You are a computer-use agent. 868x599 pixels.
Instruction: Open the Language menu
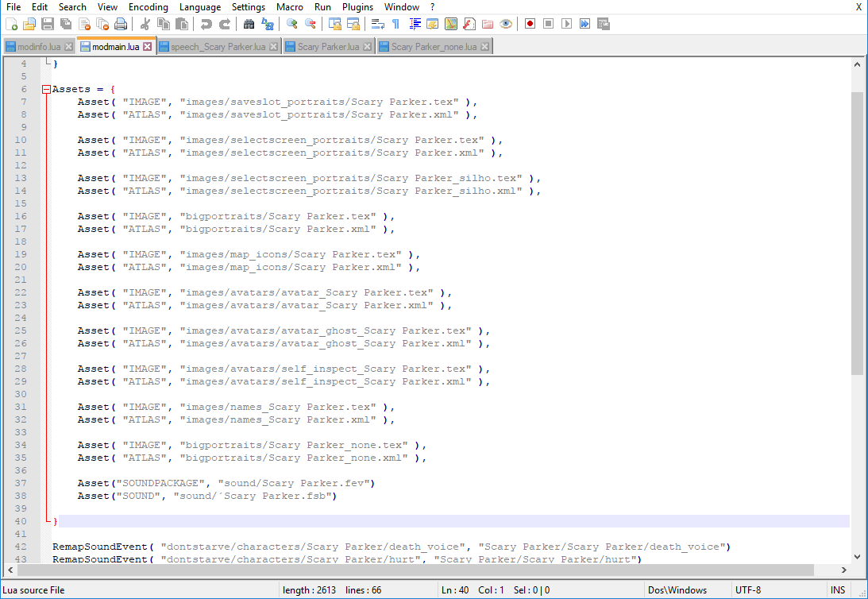pos(200,7)
